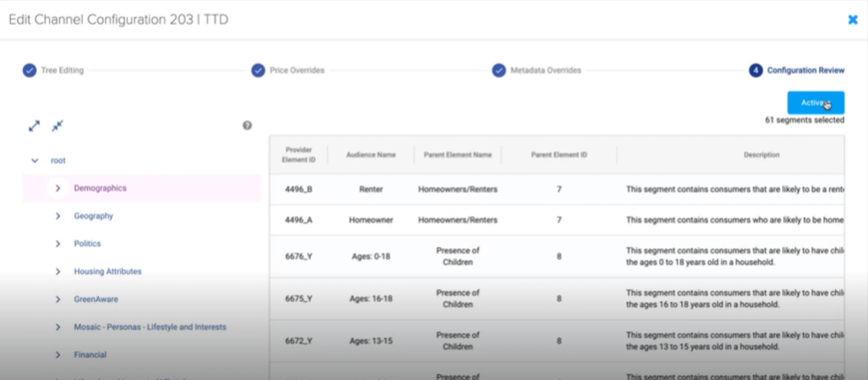Expand the Demographics tree node

coord(58,188)
